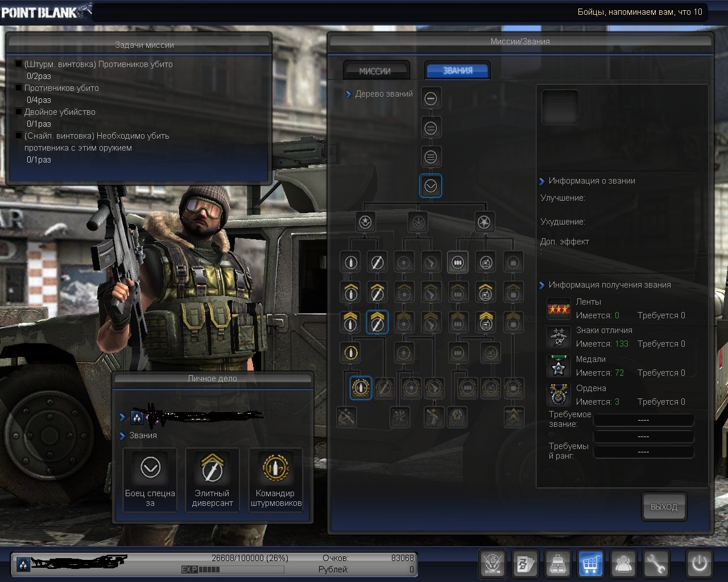This screenshot has height=582, width=728.
Task: Select the plain radio rank without chevrons
Action: pyautogui.click(x=486, y=263)
